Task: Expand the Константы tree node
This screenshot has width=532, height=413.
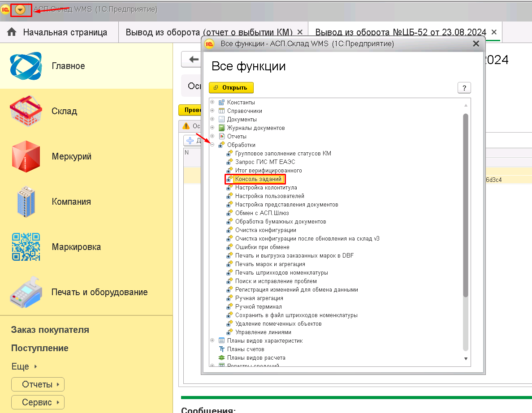Action: [x=212, y=102]
